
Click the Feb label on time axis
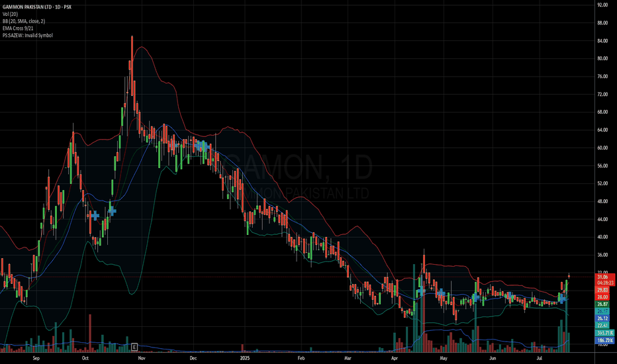301,358
